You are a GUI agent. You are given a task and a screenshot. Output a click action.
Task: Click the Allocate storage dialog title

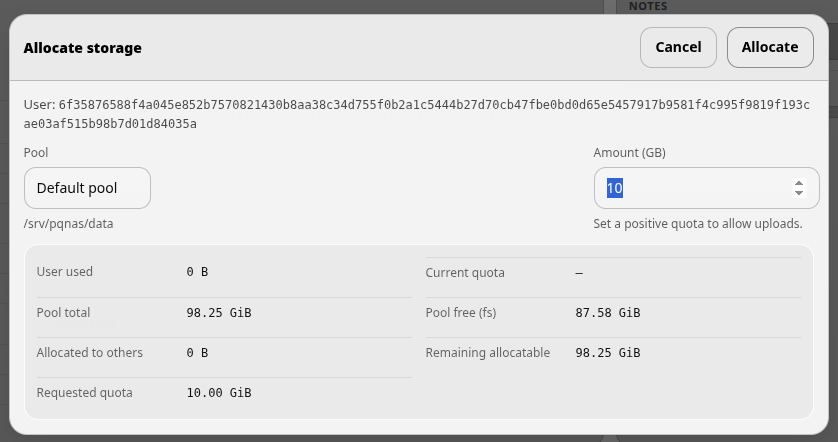(82, 48)
